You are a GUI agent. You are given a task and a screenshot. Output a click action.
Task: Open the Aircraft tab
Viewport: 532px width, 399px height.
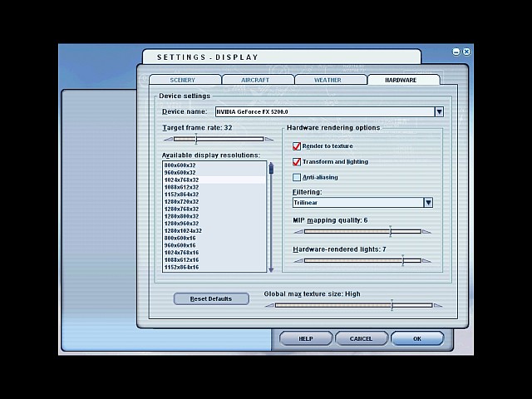258,80
